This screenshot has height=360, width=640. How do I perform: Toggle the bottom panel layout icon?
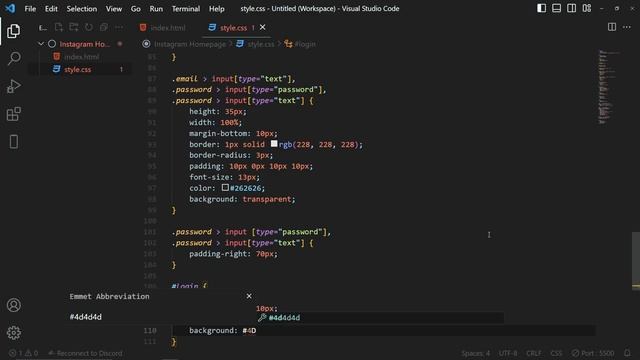(x=556, y=8)
